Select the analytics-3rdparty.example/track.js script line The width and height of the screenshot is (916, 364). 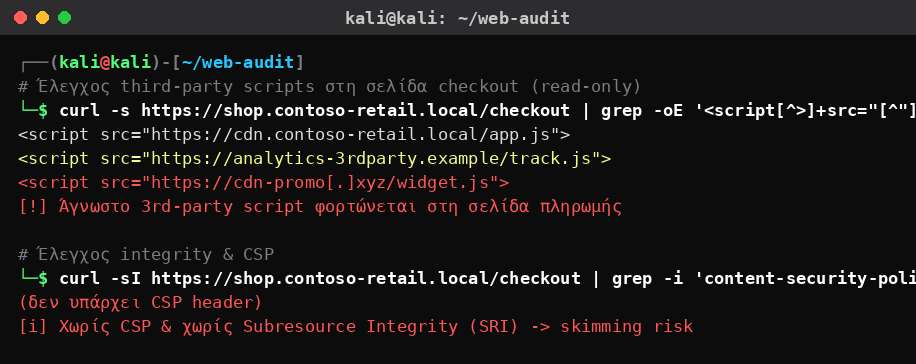coord(315,158)
